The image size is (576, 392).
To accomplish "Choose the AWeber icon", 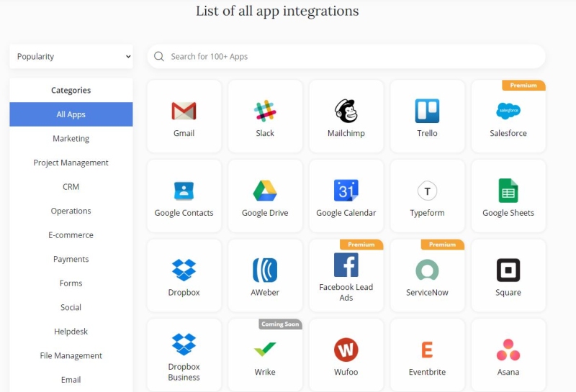I will [x=265, y=270].
